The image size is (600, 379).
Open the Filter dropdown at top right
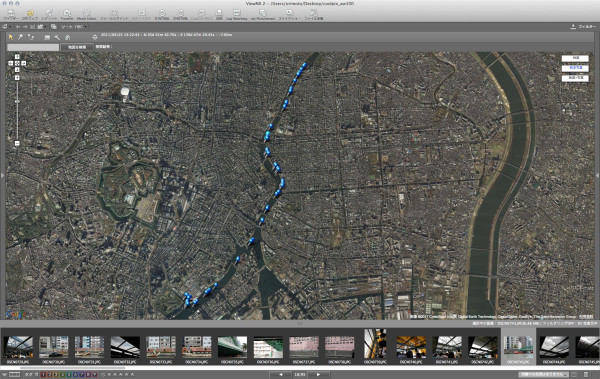[583, 27]
